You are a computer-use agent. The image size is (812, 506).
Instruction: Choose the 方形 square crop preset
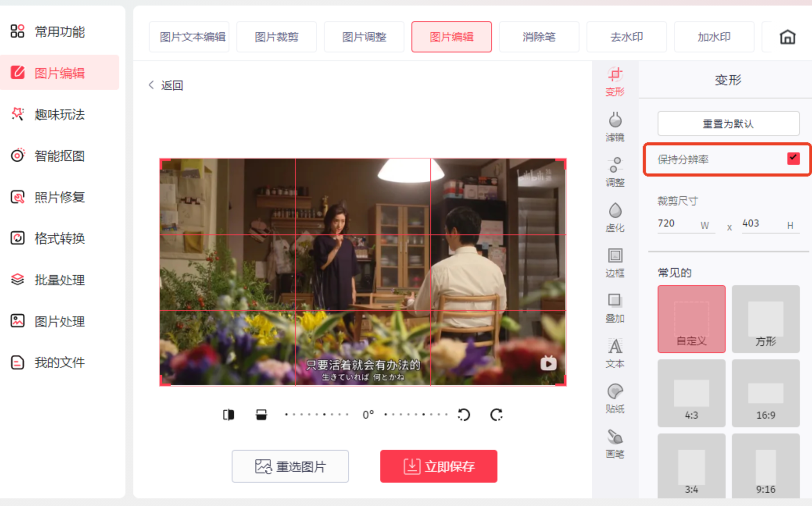tap(765, 319)
